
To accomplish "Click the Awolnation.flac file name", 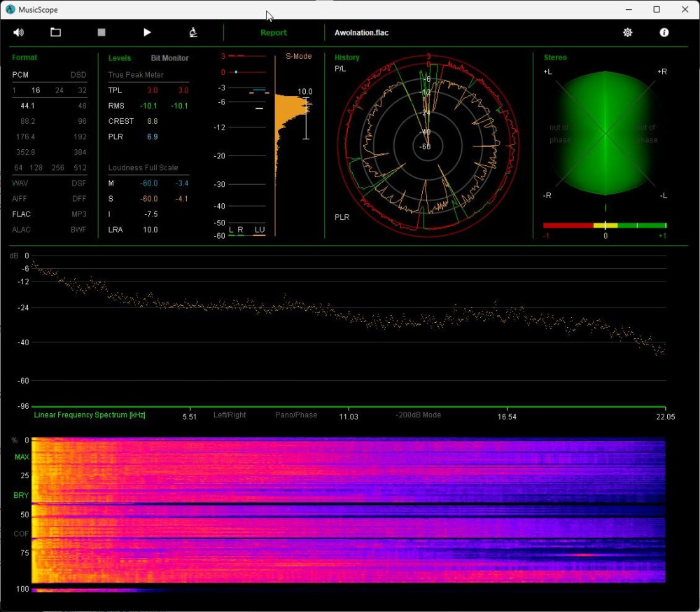I will (362, 33).
